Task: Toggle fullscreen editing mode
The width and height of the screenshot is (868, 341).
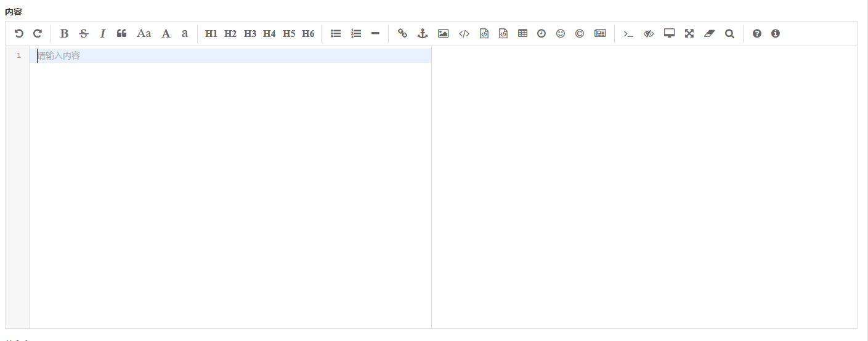Action: (x=689, y=34)
